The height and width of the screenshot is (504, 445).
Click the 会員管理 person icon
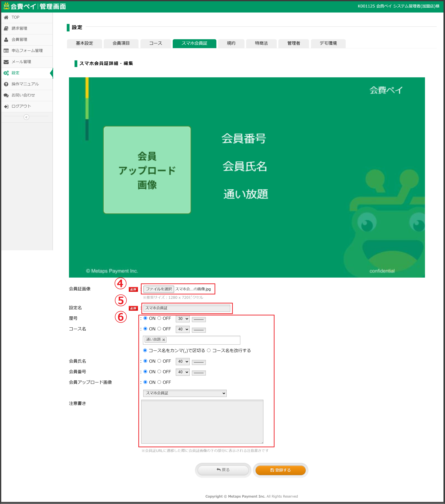click(6, 39)
